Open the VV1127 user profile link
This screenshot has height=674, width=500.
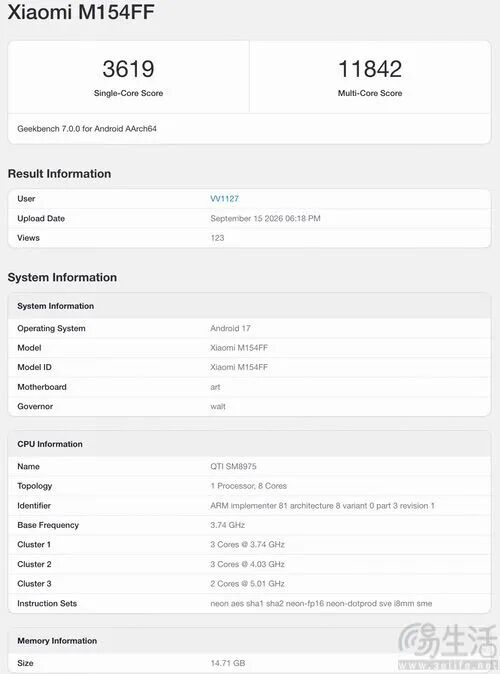pos(224,199)
